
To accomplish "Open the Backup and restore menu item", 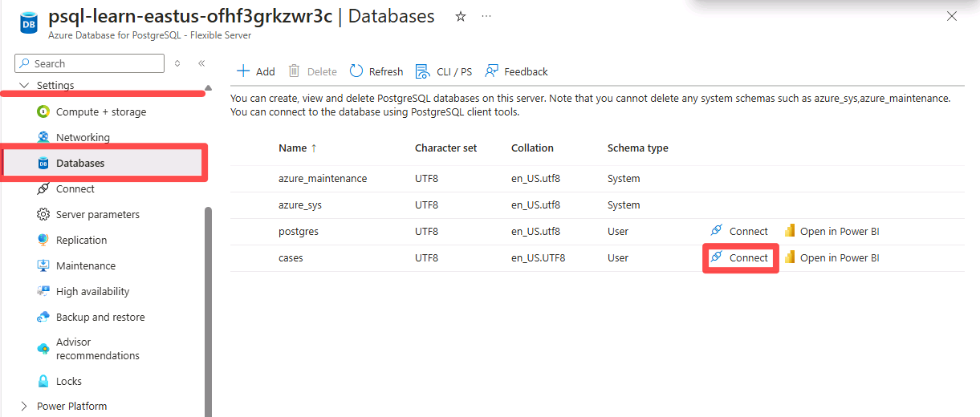I will [x=100, y=317].
